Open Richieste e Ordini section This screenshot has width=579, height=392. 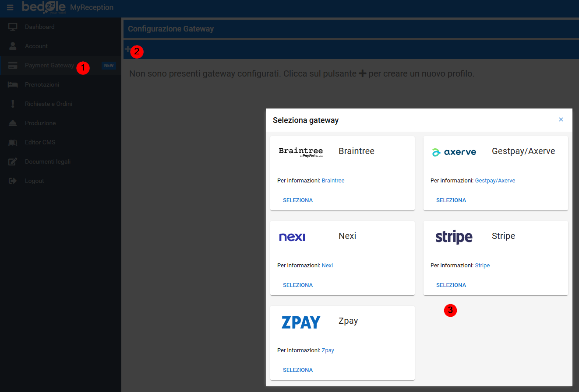48,104
